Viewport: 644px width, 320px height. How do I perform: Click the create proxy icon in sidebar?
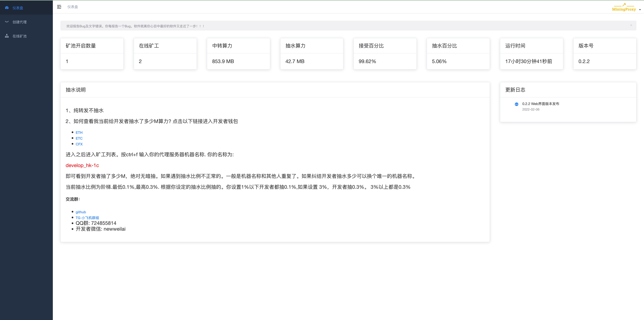(x=7, y=22)
